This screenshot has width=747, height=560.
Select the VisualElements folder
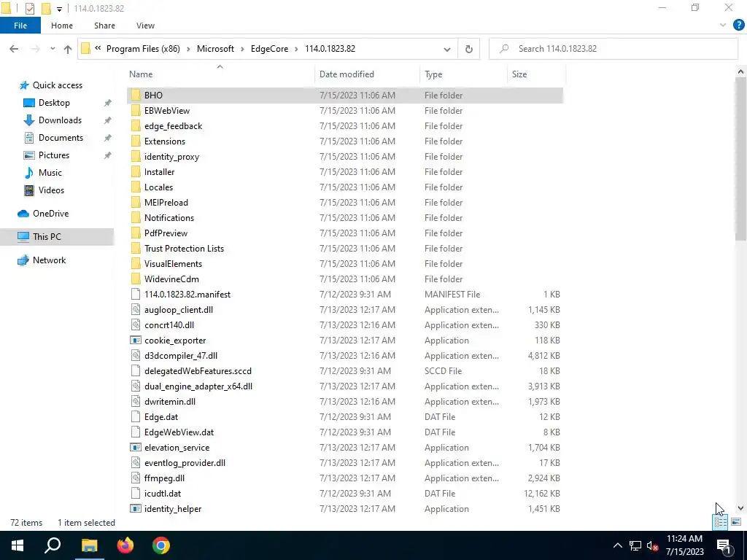click(x=345, y=264)
